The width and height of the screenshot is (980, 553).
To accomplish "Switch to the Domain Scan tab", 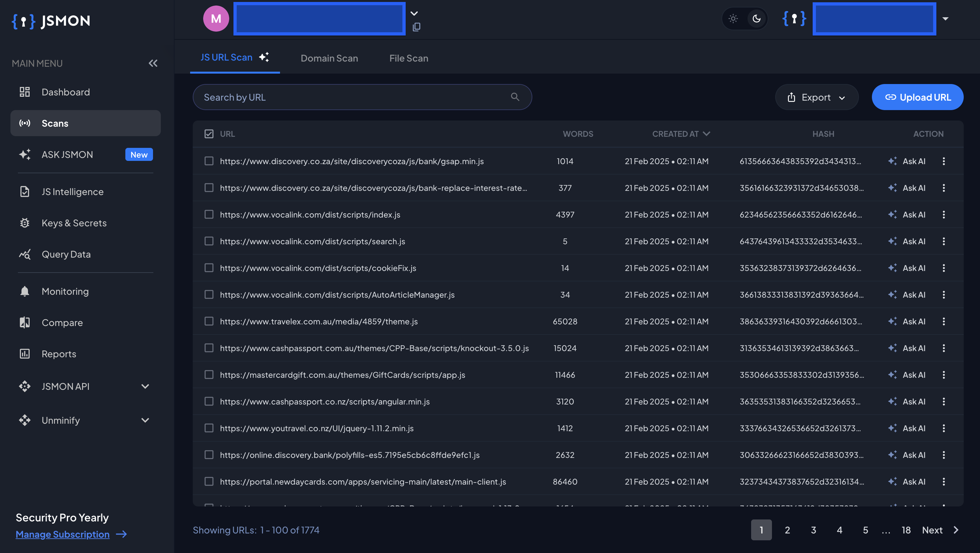I will pyautogui.click(x=329, y=58).
